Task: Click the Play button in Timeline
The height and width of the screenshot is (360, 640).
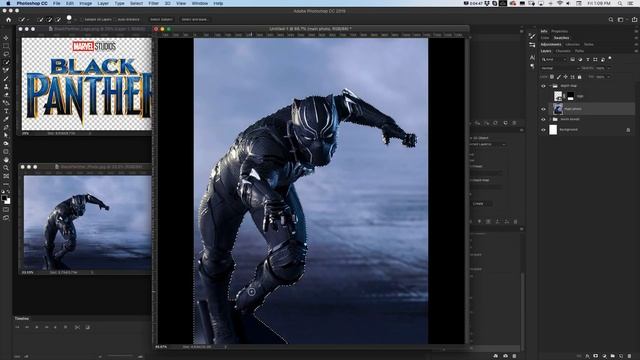Action: point(37,327)
